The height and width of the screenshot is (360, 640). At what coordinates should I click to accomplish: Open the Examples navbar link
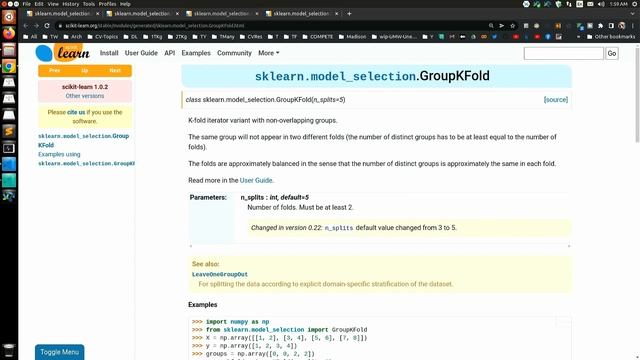pyautogui.click(x=196, y=53)
